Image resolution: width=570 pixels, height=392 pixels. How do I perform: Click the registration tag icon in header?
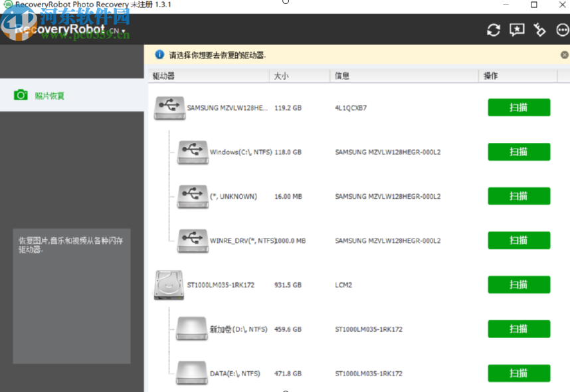[x=539, y=30]
